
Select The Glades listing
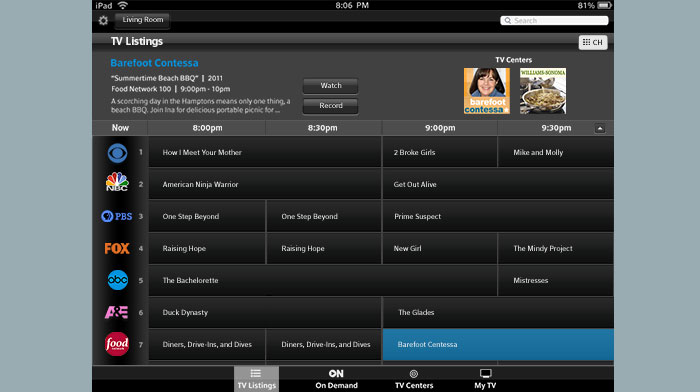tap(498, 313)
